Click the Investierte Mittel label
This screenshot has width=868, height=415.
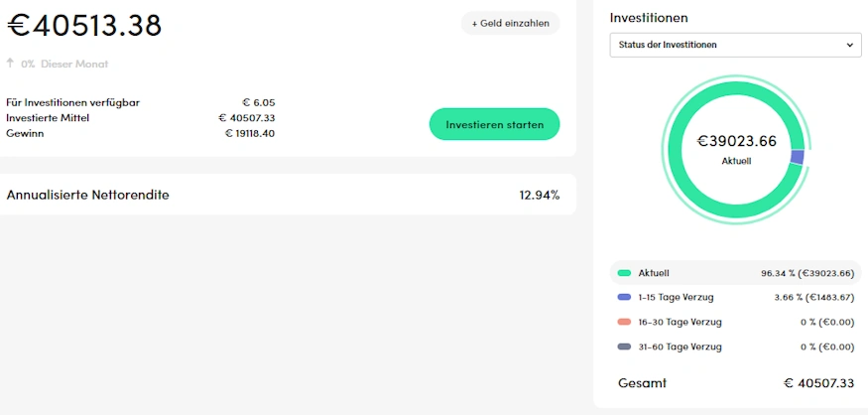tap(48, 117)
